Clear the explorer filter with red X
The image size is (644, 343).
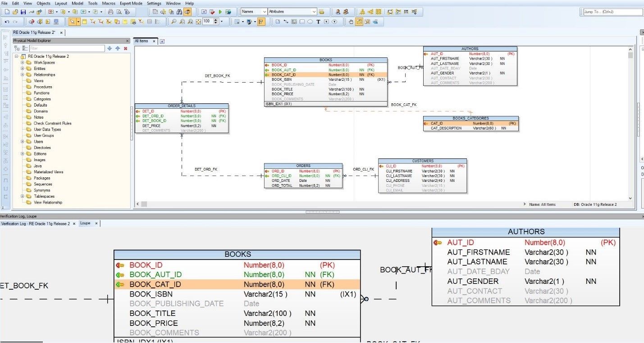coord(125,48)
